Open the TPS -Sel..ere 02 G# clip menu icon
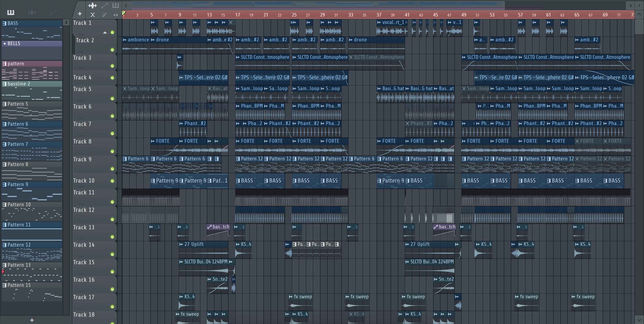Screen dimensions: 644x324 coord(181,78)
